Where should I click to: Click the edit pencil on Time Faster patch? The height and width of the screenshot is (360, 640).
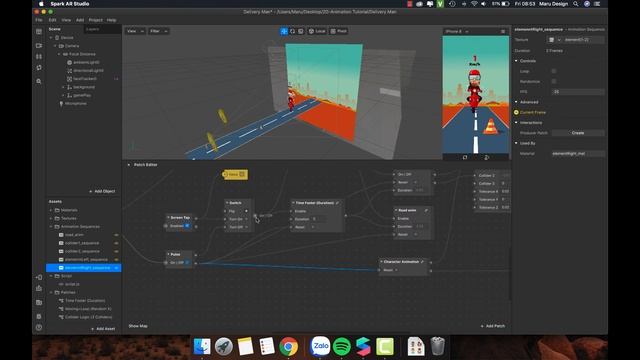coord(338,203)
